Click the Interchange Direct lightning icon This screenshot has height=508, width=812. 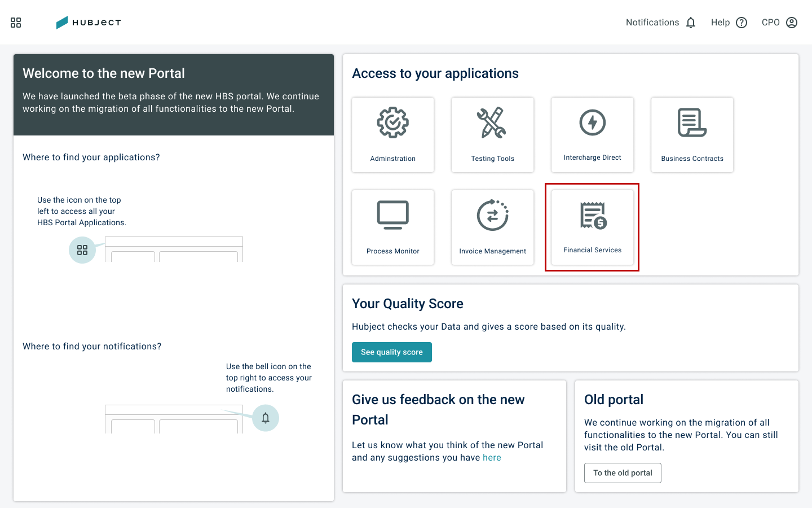click(593, 122)
